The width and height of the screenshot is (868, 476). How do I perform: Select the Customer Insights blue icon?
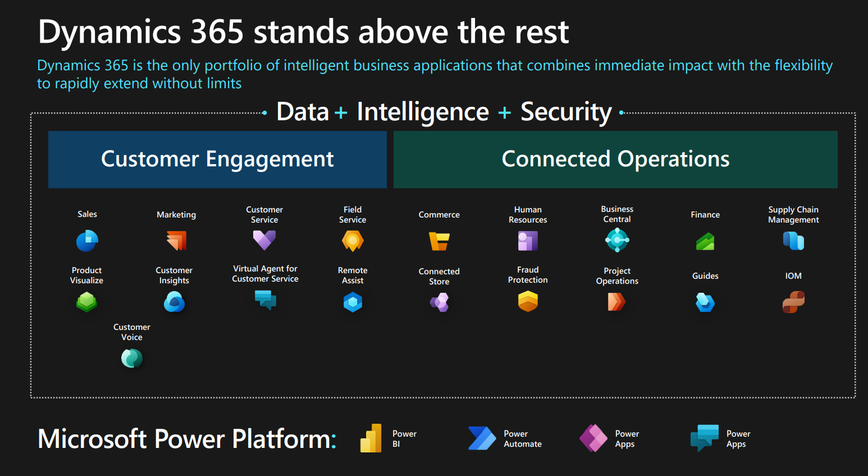(x=174, y=302)
